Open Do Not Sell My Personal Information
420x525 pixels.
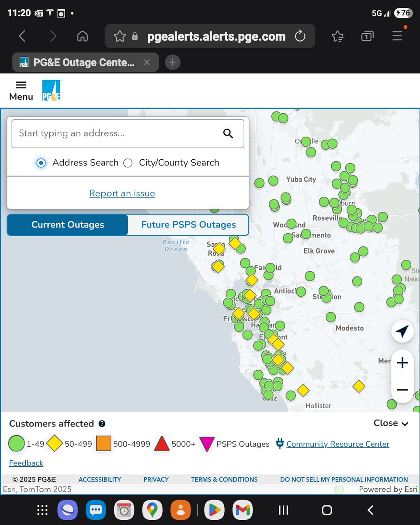pyautogui.click(x=344, y=479)
